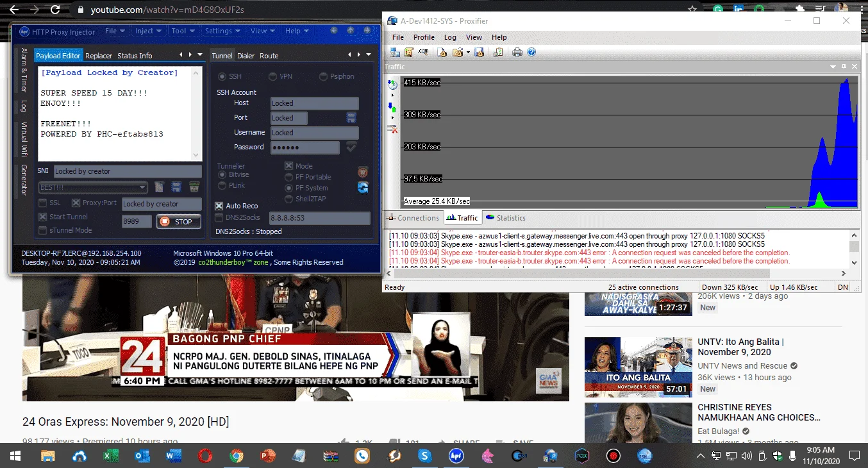This screenshot has height=468, width=868.
Task: Click the blue refresh icon beside PF System
Action: (363, 187)
